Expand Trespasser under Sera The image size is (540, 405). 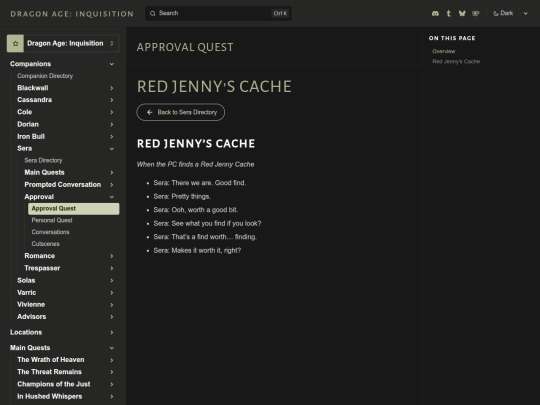112,268
